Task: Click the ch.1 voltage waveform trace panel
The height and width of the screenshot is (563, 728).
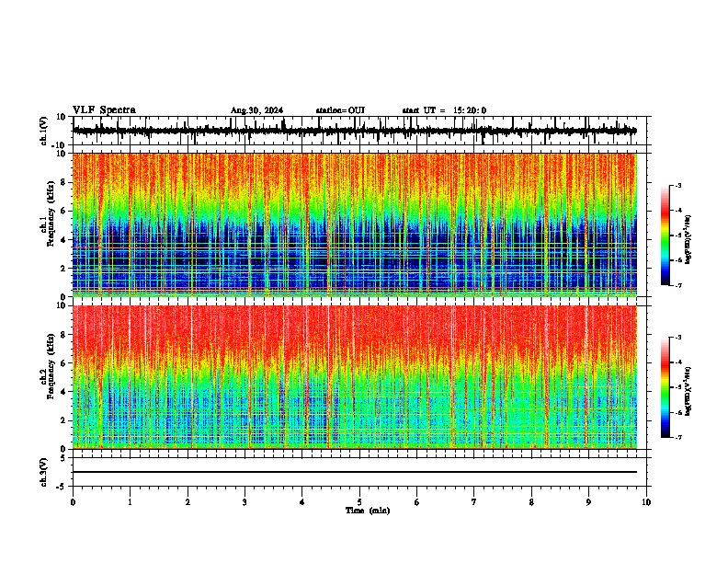Action: [x=359, y=131]
